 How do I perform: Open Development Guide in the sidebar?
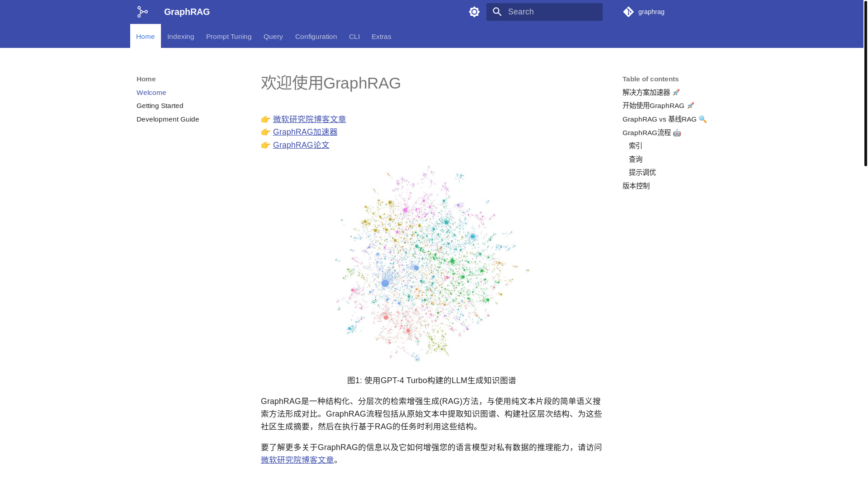pyautogui.click(x=168, y=119)
